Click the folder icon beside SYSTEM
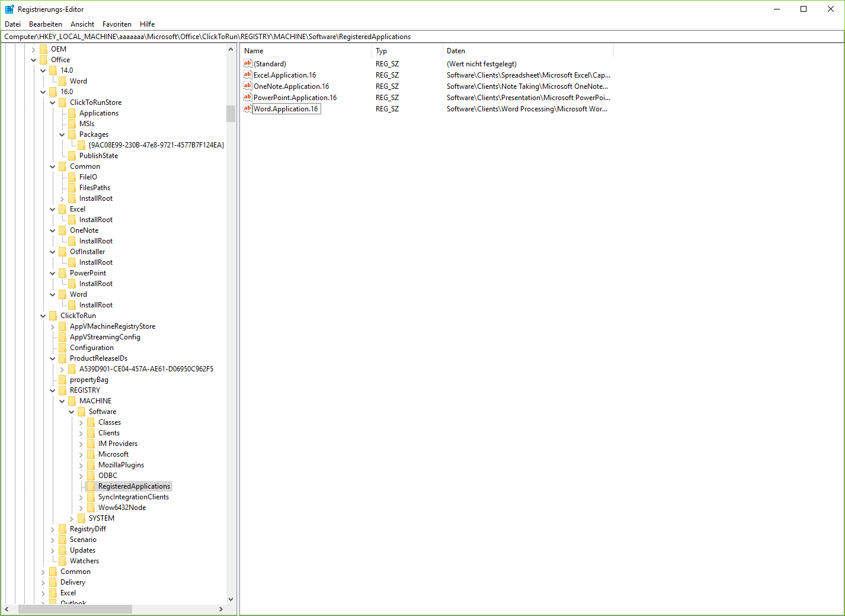845x616 pixels. pos(81,518)
